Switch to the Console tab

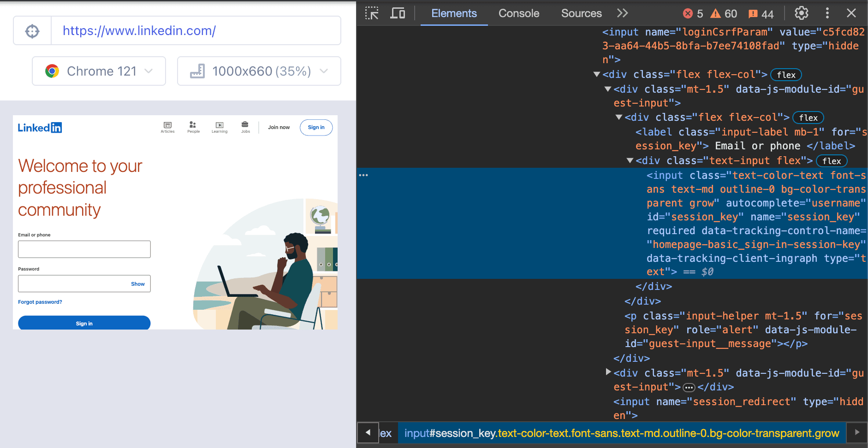click(x=519, y=13)
